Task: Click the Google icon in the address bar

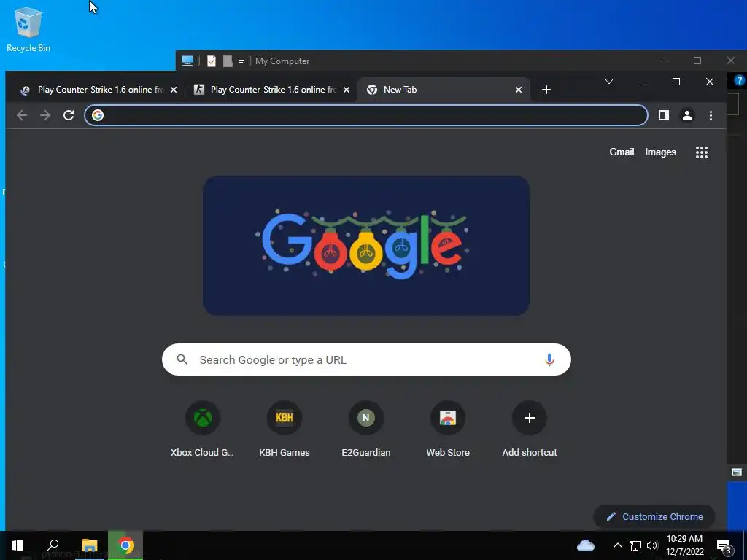Action: pyautogui.click(x=98, y=115)
